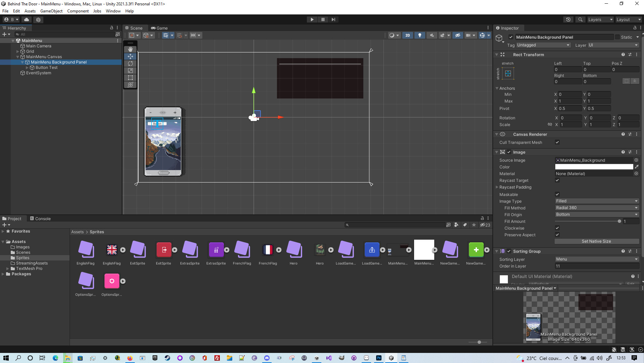Click the Step forward button
Viewport: 644px width, 363px height.
[x=333, y=19]
